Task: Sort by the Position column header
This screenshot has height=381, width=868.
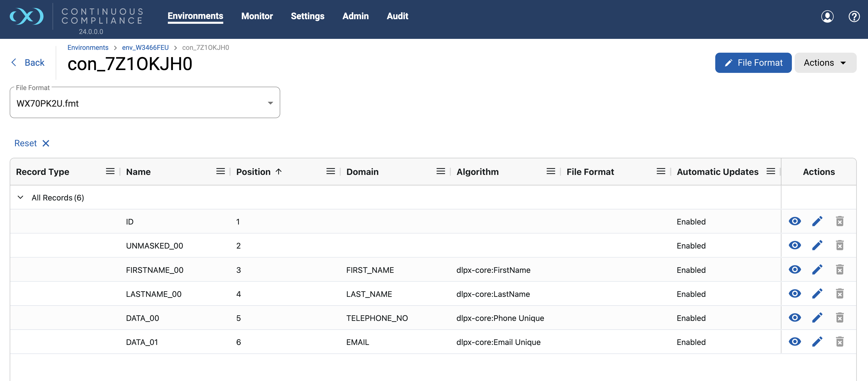Action: pos(253,172)
